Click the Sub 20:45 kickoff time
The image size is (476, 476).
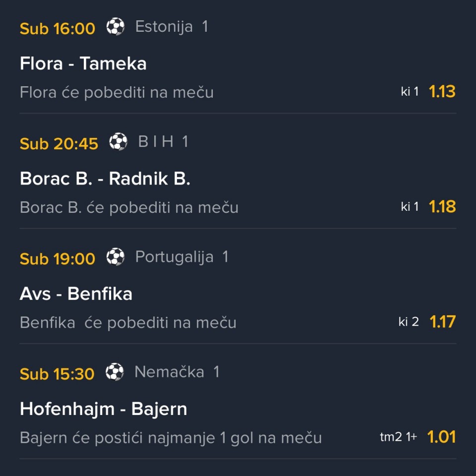coord(59,143)
